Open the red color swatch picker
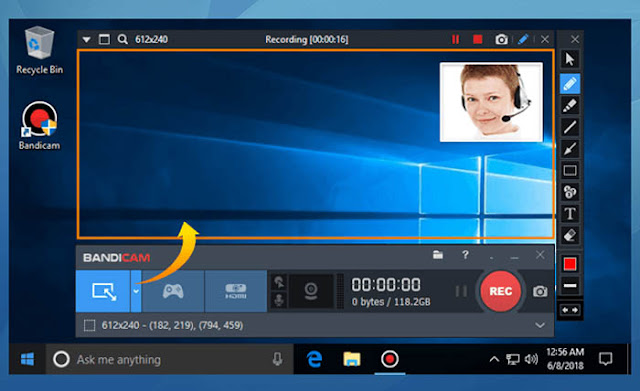Screen dimensions: 640x391 click(570, 264)
